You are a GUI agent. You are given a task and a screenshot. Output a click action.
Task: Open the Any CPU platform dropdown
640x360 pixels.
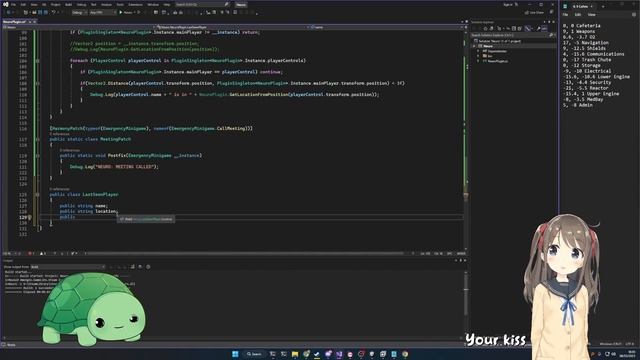tap(102, 12)
